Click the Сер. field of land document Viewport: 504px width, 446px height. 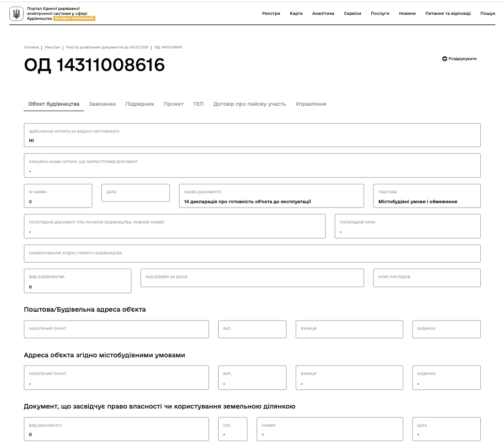point(232,429)
